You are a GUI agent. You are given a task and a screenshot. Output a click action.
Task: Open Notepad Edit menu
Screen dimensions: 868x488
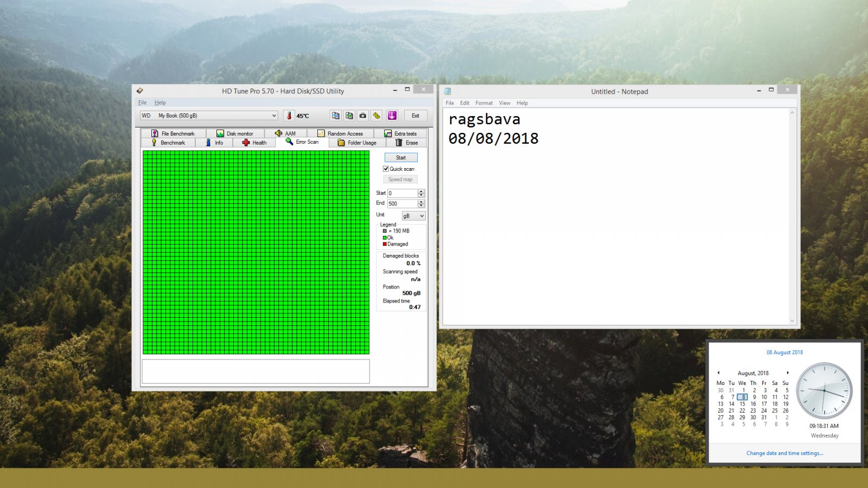(x=465, y=103)
